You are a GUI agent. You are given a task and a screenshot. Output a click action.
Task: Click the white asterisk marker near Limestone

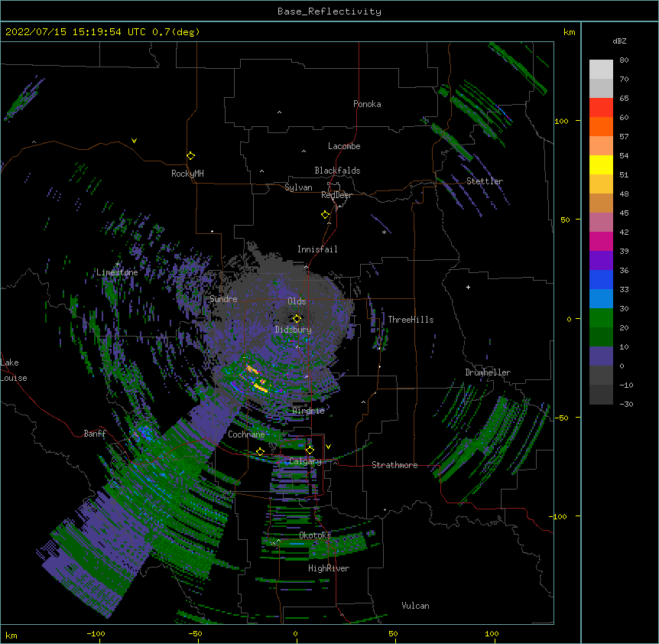coord(118,265)
